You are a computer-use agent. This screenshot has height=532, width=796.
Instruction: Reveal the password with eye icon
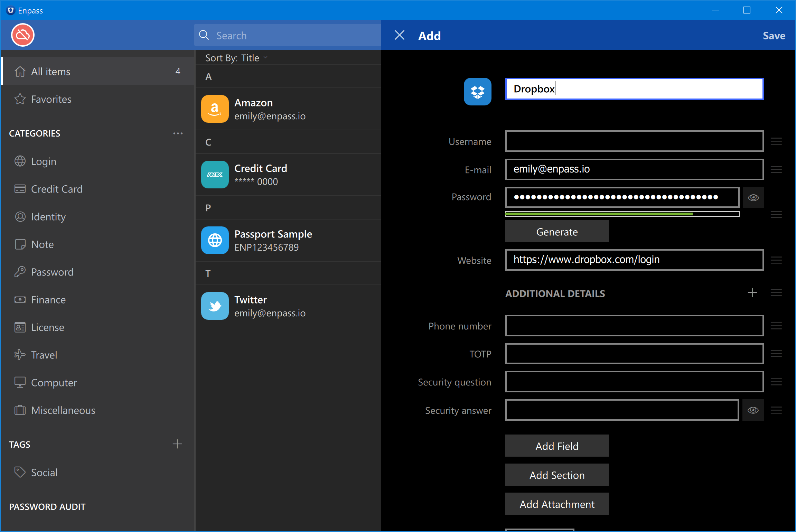(x=753, y=197)
